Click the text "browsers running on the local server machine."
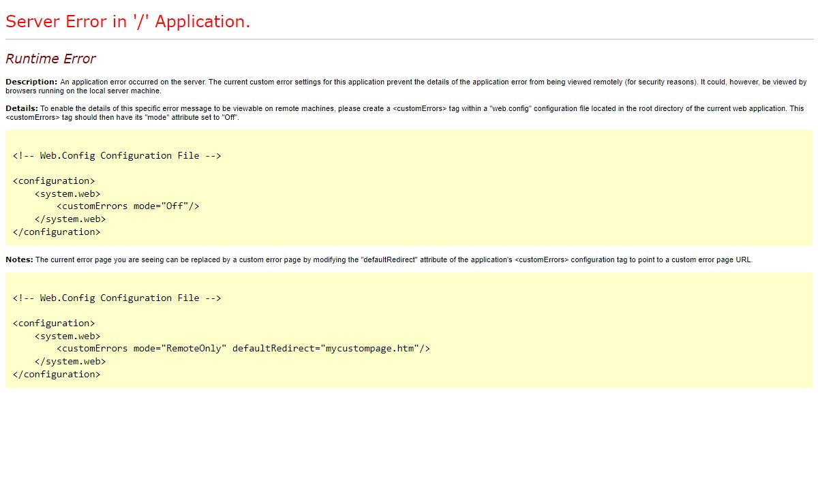The image size is (818, 504). [83, 91]
